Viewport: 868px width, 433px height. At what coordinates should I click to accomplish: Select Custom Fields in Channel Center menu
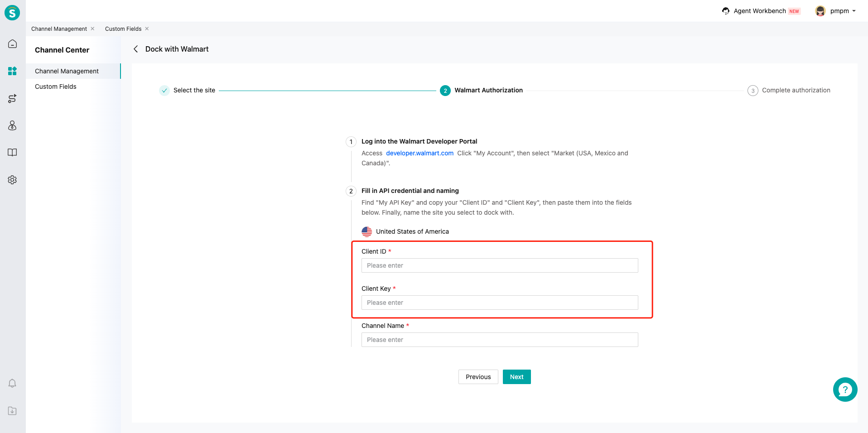73,87
